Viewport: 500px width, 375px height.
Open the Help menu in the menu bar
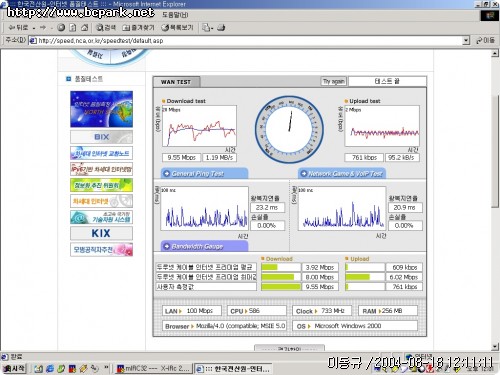175,15
